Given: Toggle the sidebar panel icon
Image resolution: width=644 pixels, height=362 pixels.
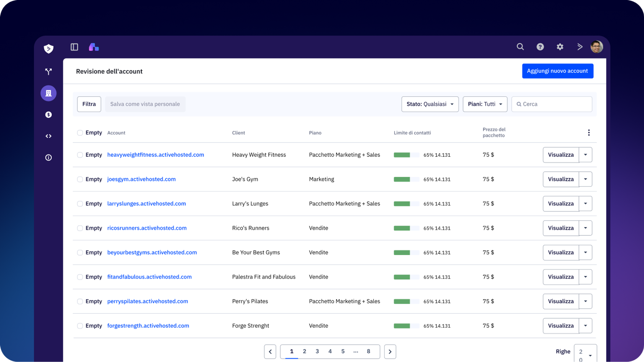Looking at the screenshot, I should pos(74,47).
